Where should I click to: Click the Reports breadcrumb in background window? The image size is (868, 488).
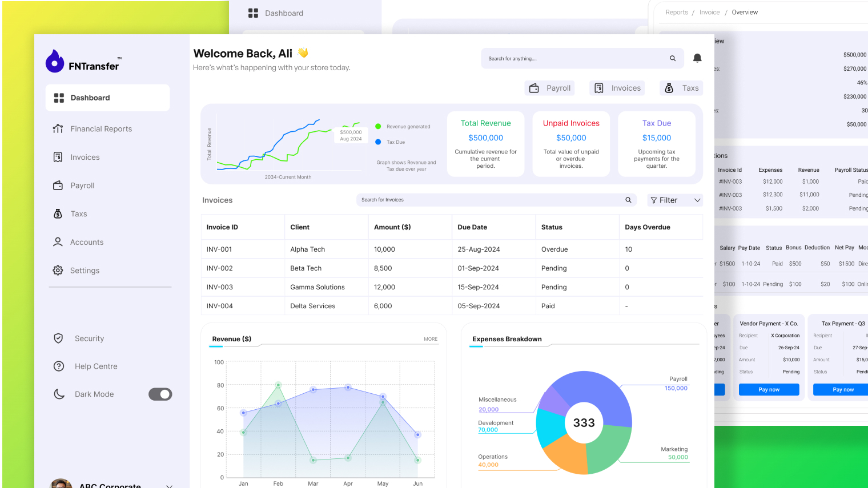click(x=677, y=12)
